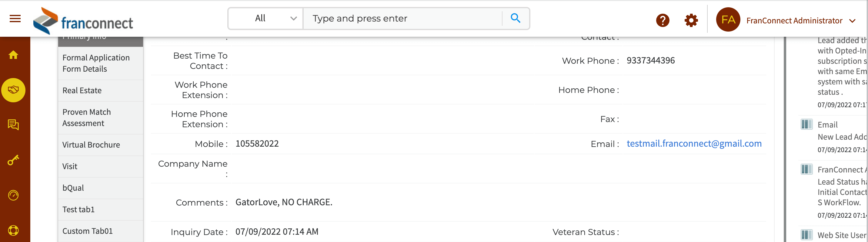Image resolution: width=868 pixels, height=242 pixels.
Task: Open the handshake sales module icon
Action: [x=13, y=90]
